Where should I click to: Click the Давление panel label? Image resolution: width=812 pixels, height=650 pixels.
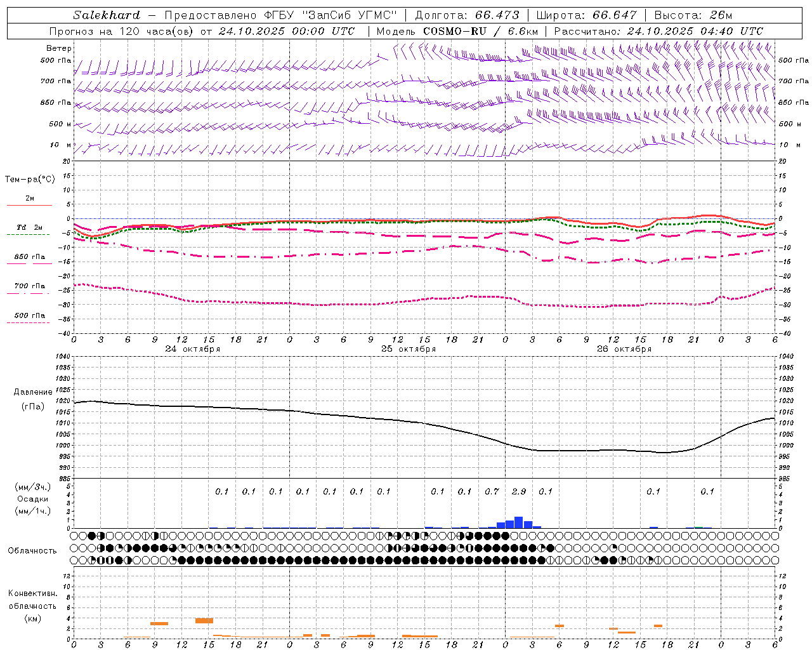pos(33,392)
